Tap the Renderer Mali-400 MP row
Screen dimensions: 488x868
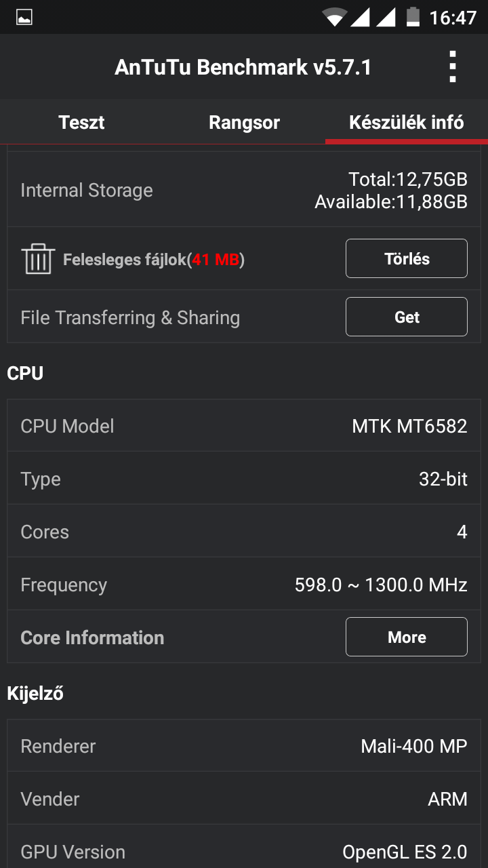click(x=244, y=746)
